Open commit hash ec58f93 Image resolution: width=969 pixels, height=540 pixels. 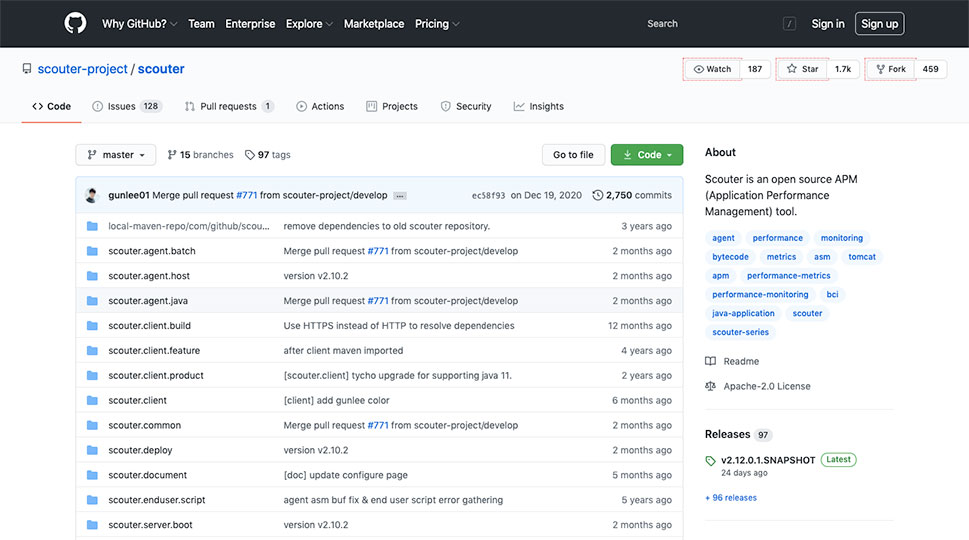[488, 195]
